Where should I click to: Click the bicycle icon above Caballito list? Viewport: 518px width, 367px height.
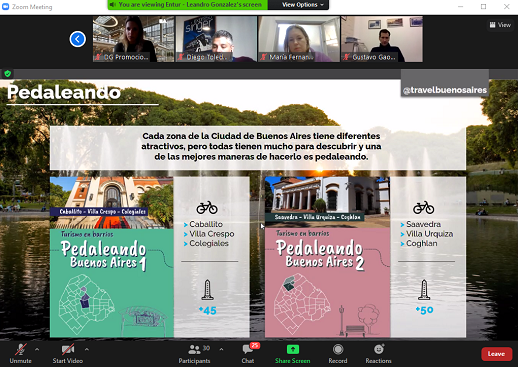[x=207, y=208]
